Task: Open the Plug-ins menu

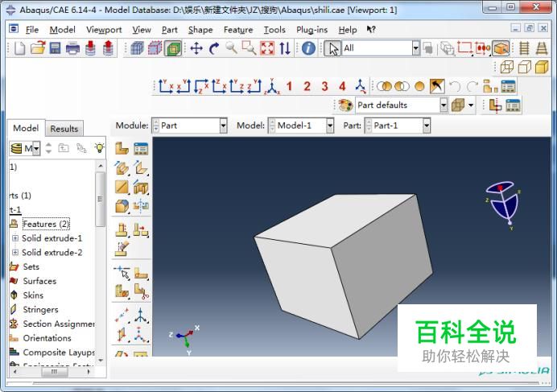Action: click(x=312, y=30)
